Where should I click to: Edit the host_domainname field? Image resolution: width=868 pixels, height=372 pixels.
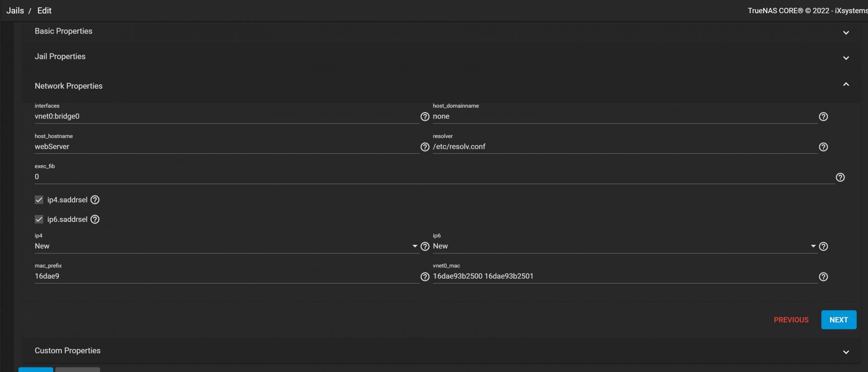625,116
